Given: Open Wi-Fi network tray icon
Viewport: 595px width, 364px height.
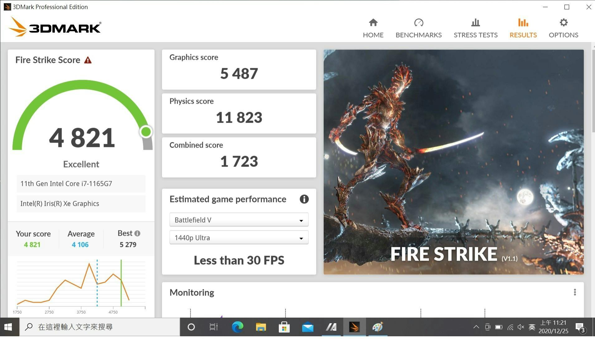Looking at the screenshot, I should coord(510,327).
